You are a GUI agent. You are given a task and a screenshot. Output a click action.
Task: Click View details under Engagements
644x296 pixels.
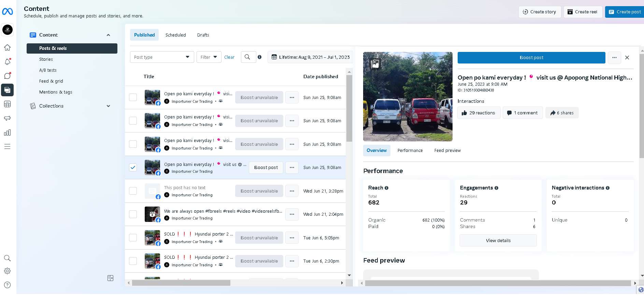(x=498, y=241)
